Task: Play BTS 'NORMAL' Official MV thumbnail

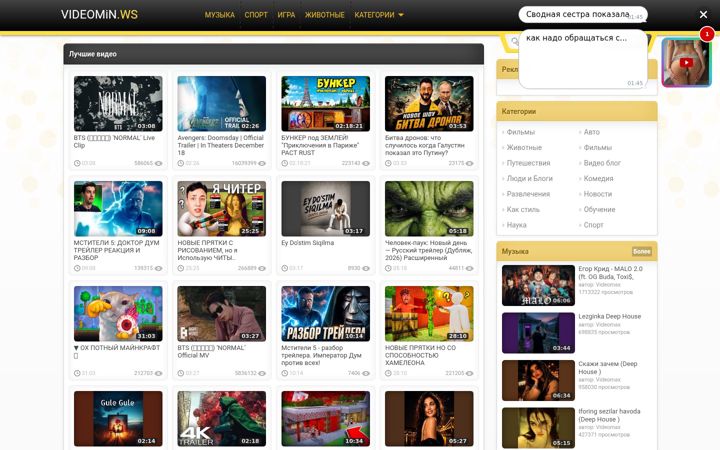Action: (221, 314)
